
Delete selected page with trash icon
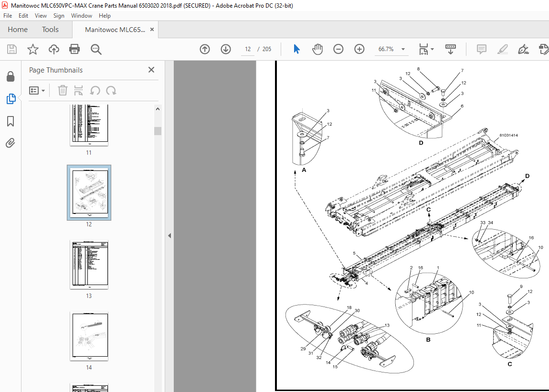63,90
